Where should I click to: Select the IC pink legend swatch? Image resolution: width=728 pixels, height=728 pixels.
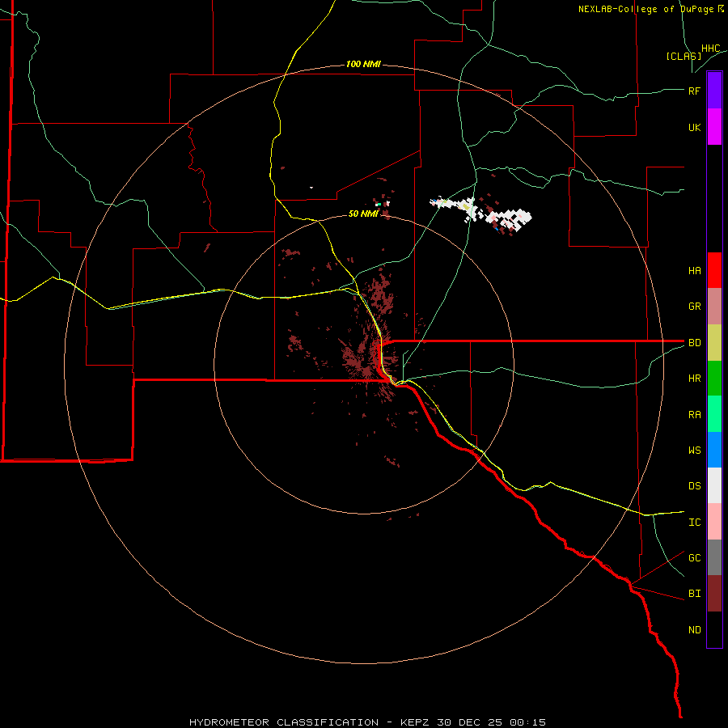click(714, 522)
